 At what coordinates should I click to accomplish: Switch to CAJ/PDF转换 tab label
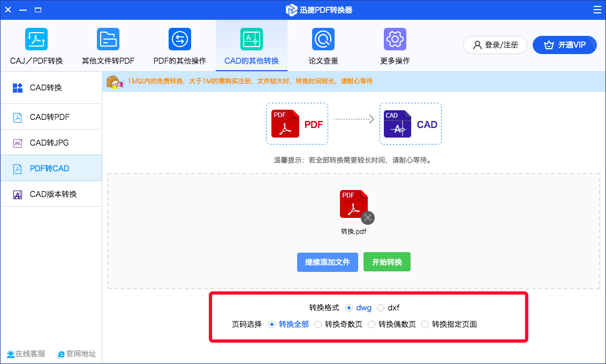tap(36, 61)
